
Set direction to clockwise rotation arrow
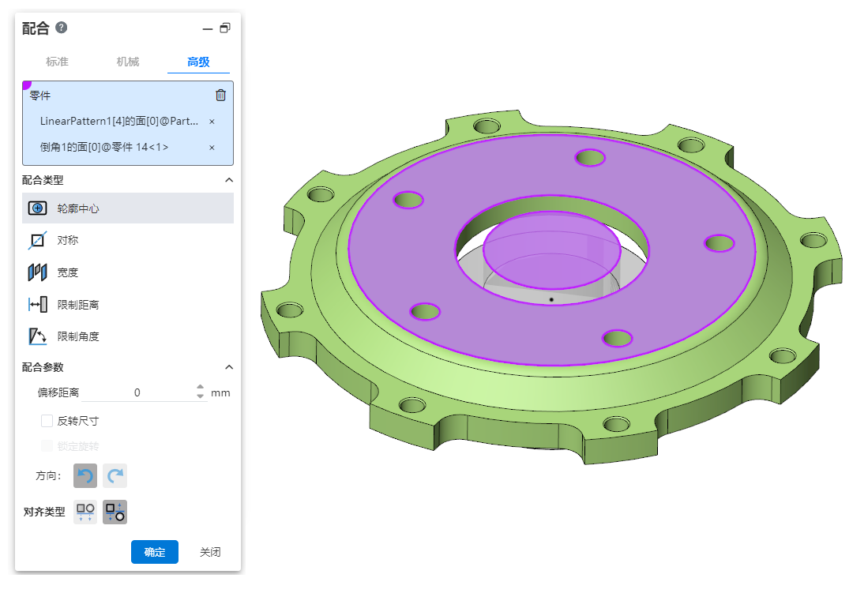pyautogui.click(x=115, y=475)
